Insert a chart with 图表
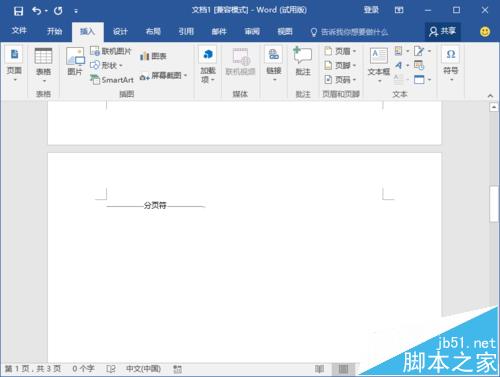This screenshot has width=500, height=377. click(x=153, y=56)
